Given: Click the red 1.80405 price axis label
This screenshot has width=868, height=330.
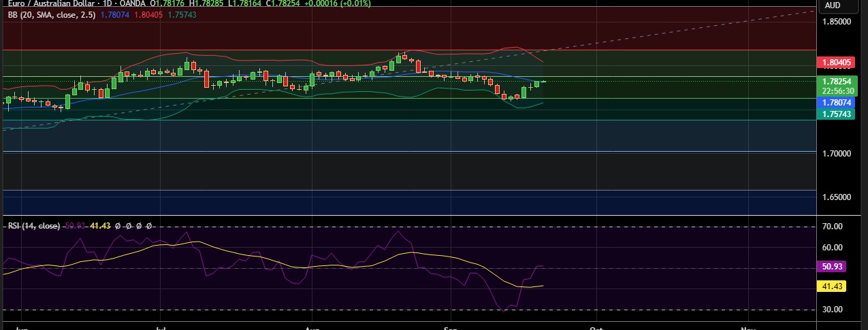Looking at the screenshot, I should tap(836, 63).
